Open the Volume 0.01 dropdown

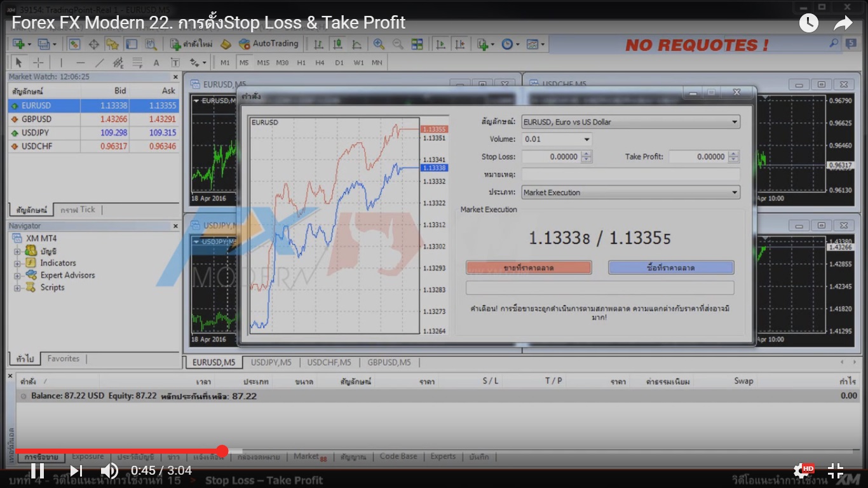click(x=557, y=139)
